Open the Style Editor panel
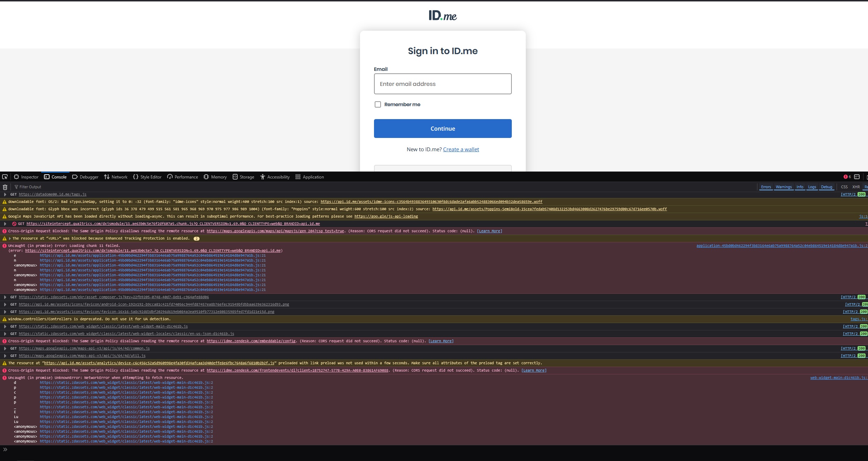This screenshot has width=868, height=461. (147, 177)
